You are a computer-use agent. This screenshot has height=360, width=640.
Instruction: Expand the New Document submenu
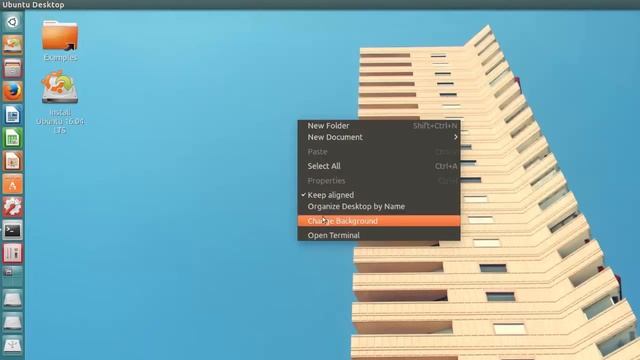click(x=379, y=137)
